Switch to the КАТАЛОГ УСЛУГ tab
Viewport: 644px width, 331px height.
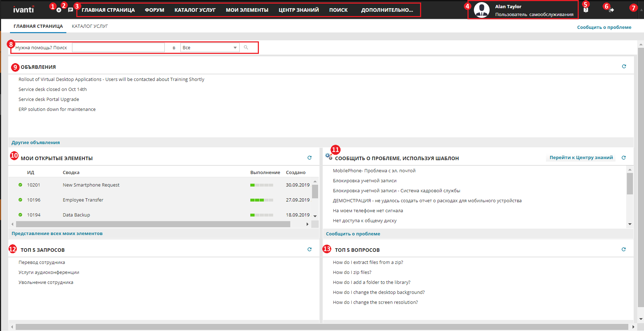(90, 26)
